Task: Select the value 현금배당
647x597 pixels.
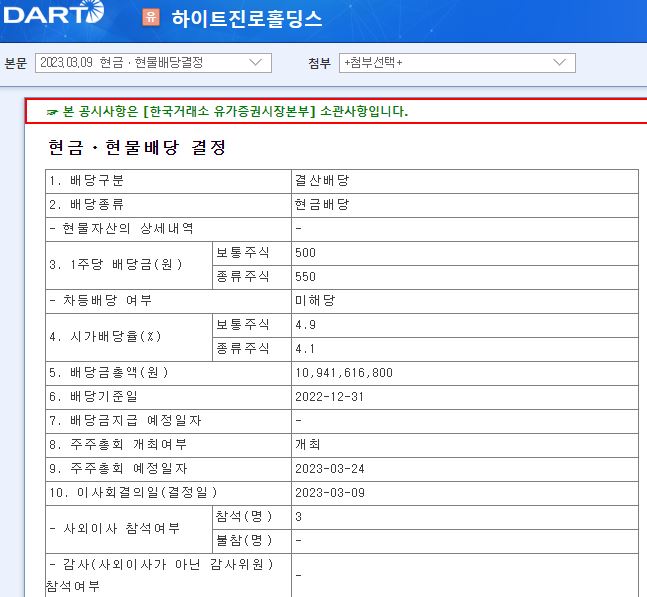Action: pos(322,204)
